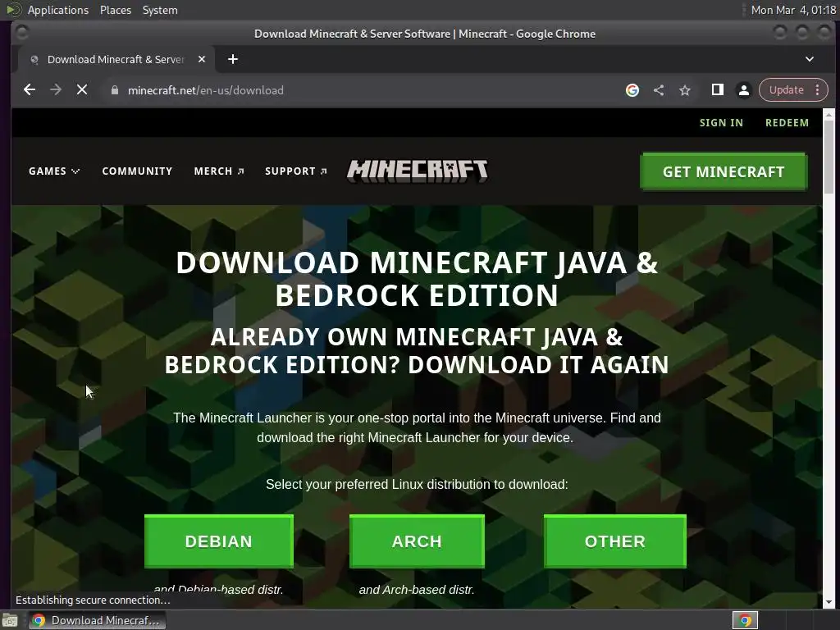
Task: Click the GET MINECRAFT button
Action: pyautogui.click(x=724, y=171)
